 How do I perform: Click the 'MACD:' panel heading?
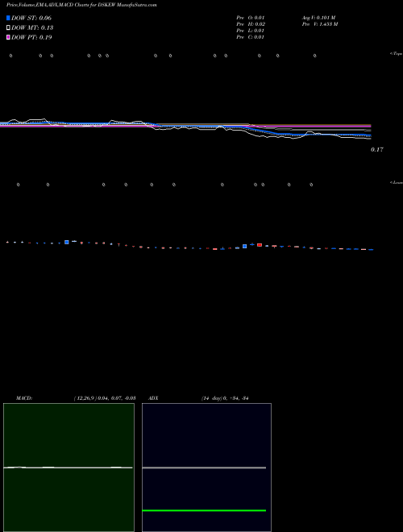coord(24,398)
